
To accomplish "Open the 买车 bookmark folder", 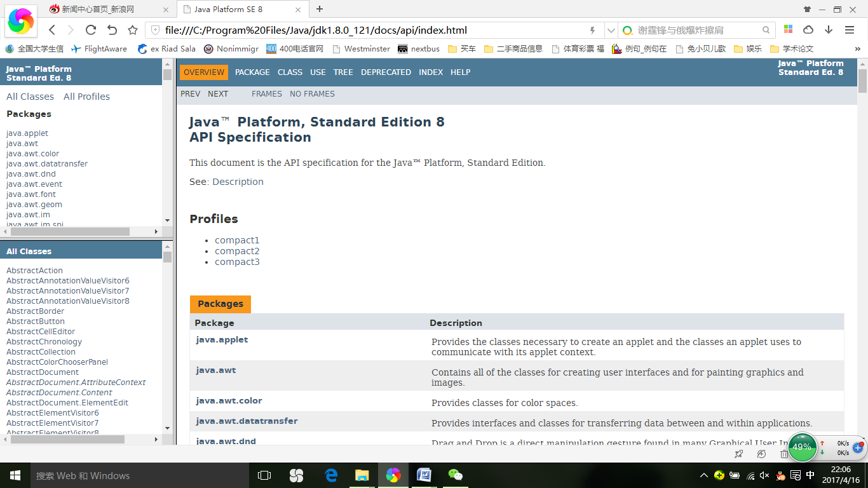I will tap(462, 48).
